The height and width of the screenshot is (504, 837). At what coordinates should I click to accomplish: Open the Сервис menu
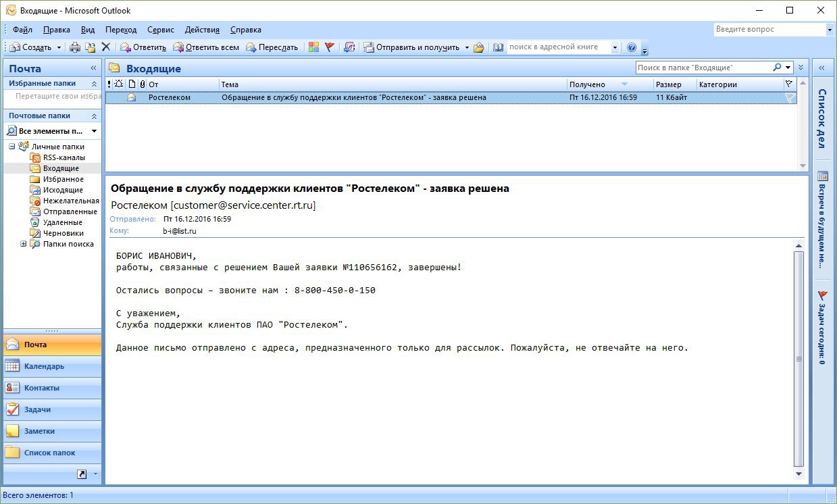pyautogui.click(x=160, y=30)
